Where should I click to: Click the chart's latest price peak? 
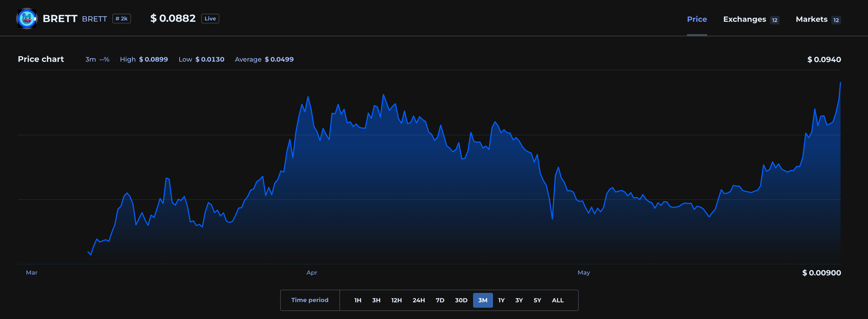(840, 83)
